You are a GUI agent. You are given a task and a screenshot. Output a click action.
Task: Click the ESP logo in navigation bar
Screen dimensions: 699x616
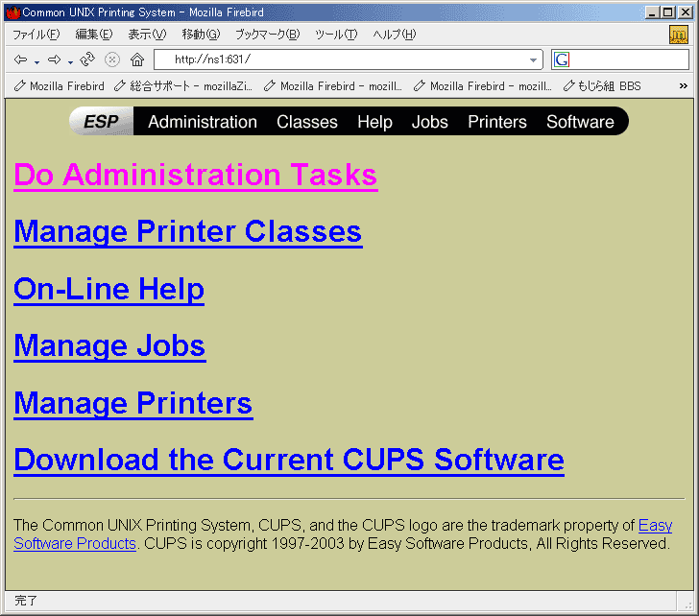click(101, 121)
